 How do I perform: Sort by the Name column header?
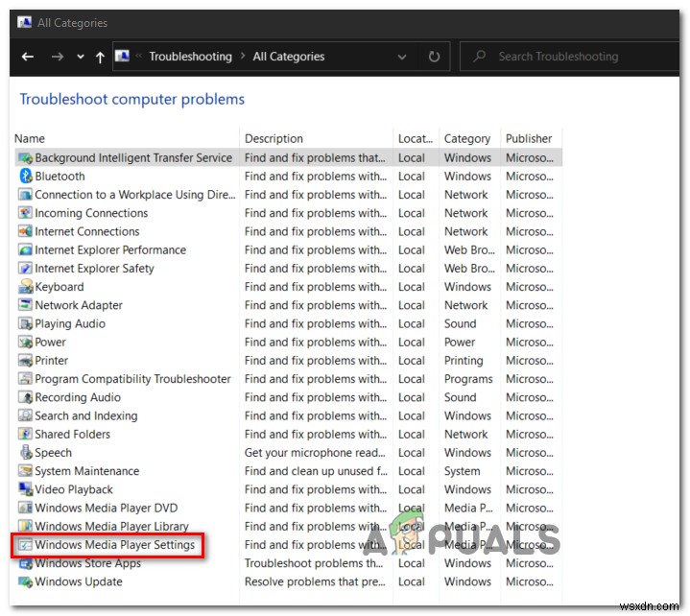(x=30, y=138)
